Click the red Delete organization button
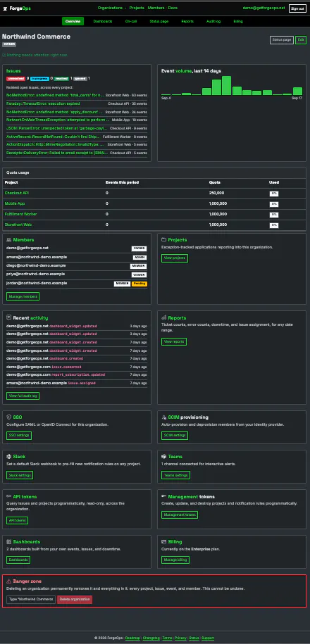Screen dimensions: 310x644 (75, 600)
